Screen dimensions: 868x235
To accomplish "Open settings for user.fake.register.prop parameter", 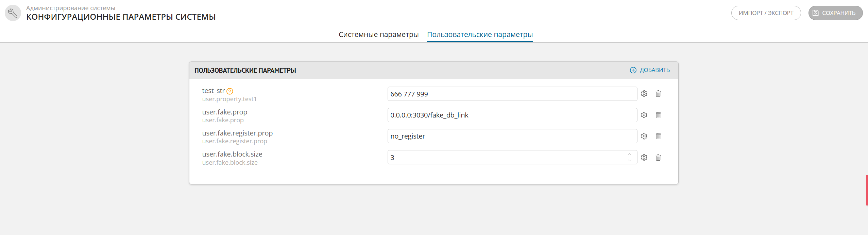I will point(644,136).
